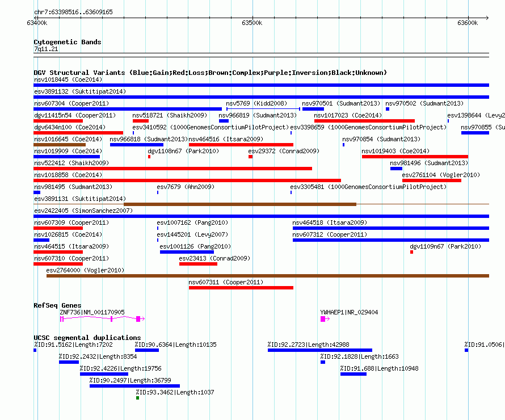Click the 7q11.21 cytogenetic band label
Image resolution: width=505 pixels, height=420 pixels.
[x=46, y=49]
